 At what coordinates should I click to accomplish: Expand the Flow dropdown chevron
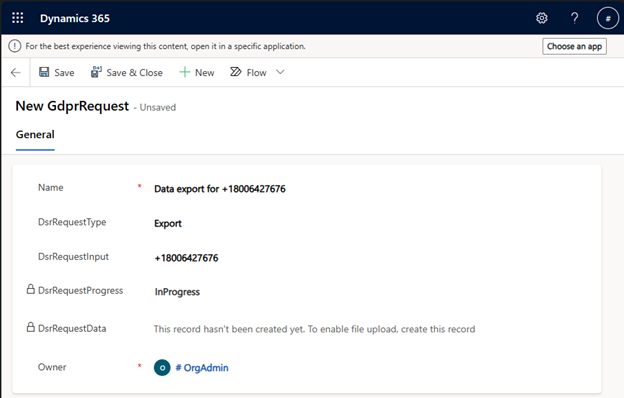pos(280,72)
